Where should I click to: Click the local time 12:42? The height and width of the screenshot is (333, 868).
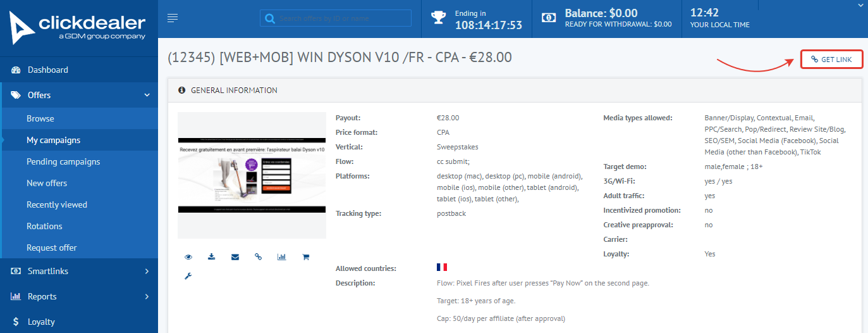pos(704,12)
